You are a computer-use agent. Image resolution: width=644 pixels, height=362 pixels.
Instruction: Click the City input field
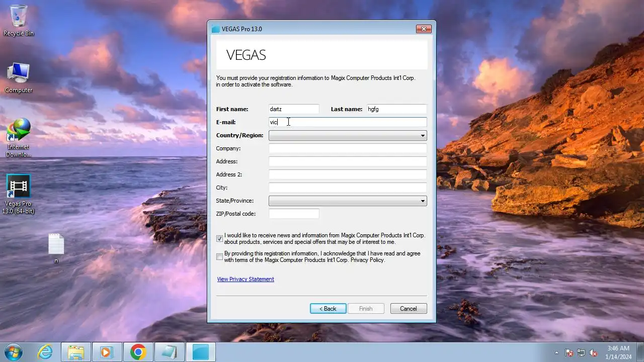tap(348, 188)
